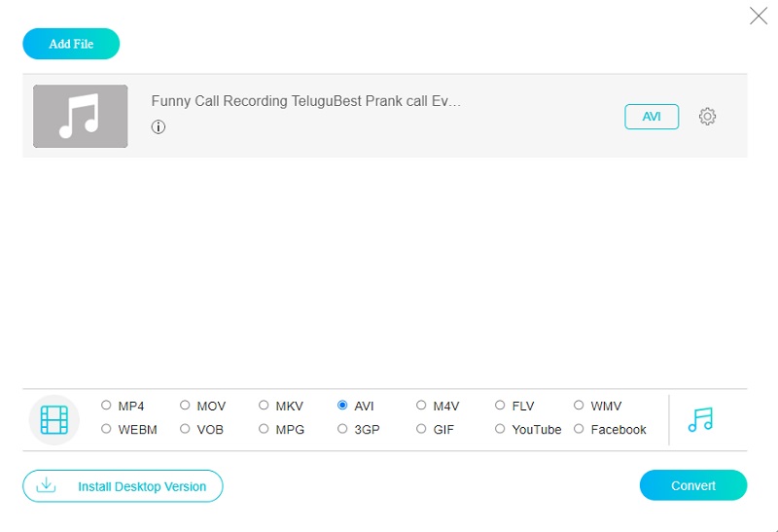Choose the YouTube format preset
The height and width of the screenshot is (532, 778).
click(x=500, y=429)
